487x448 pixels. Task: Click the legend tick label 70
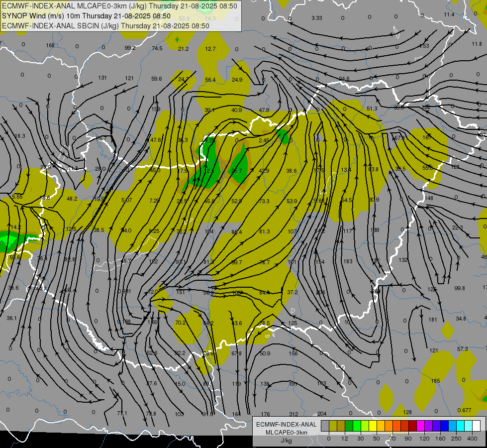point(392,439)
